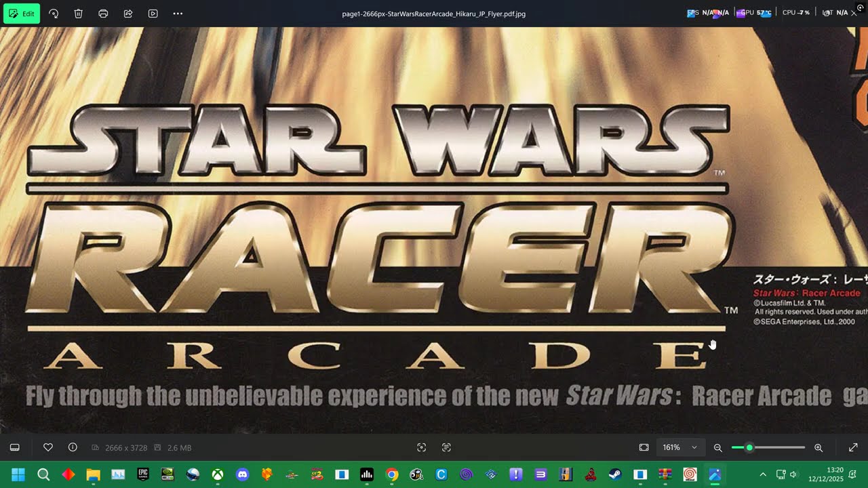868x488 pixels.
Task: Delete the image with the trash icon
Action: 79,14
